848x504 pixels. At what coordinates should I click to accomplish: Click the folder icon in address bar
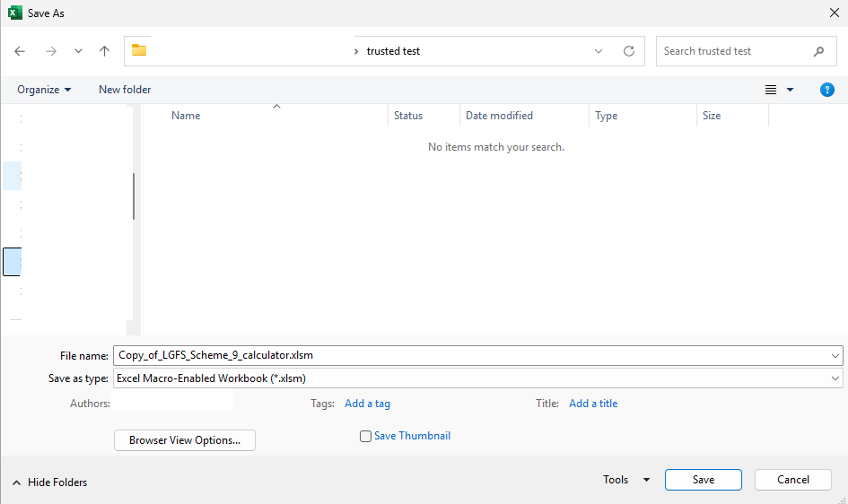point(139,50)
